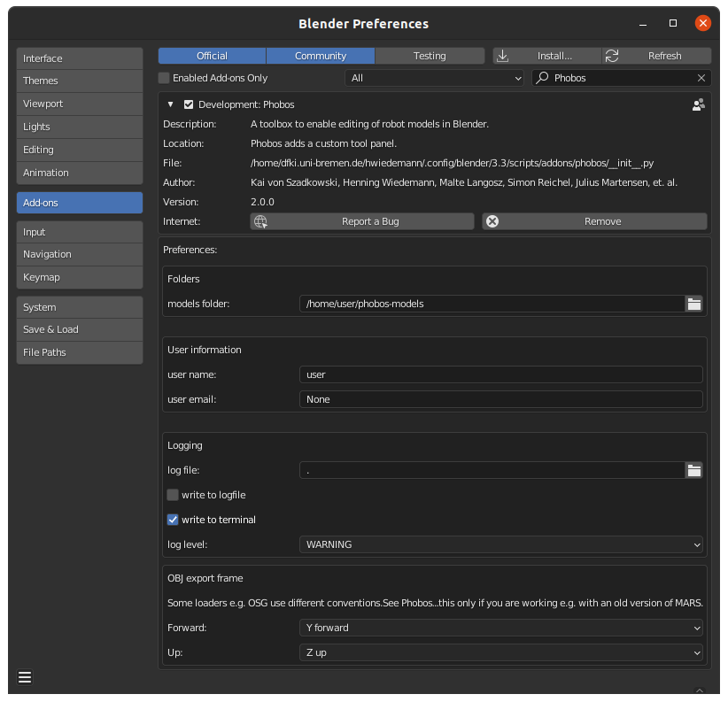Open the hamburger preferences menu
The height and width of the screenshot is (702, 728).
[25, 677]
